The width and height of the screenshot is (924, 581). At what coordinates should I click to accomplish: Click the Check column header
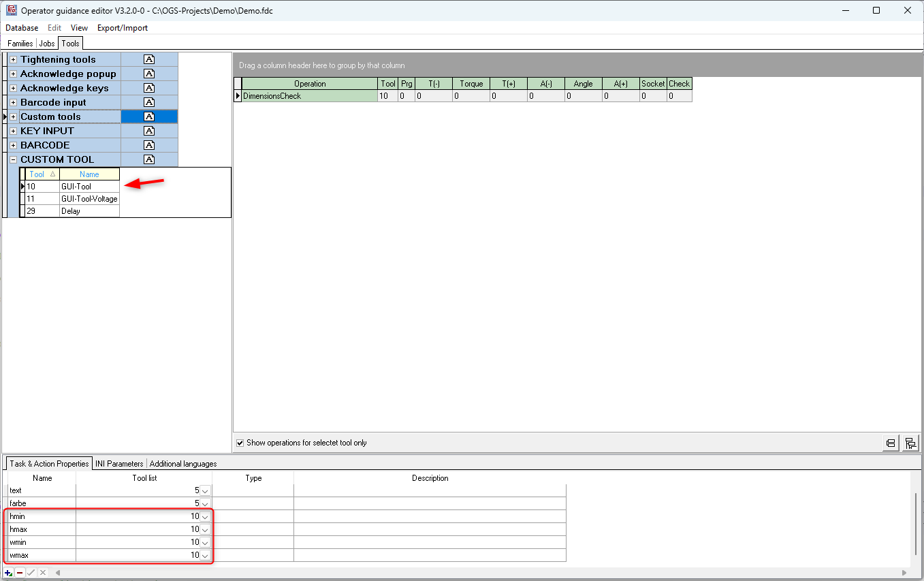pos(680,84)
